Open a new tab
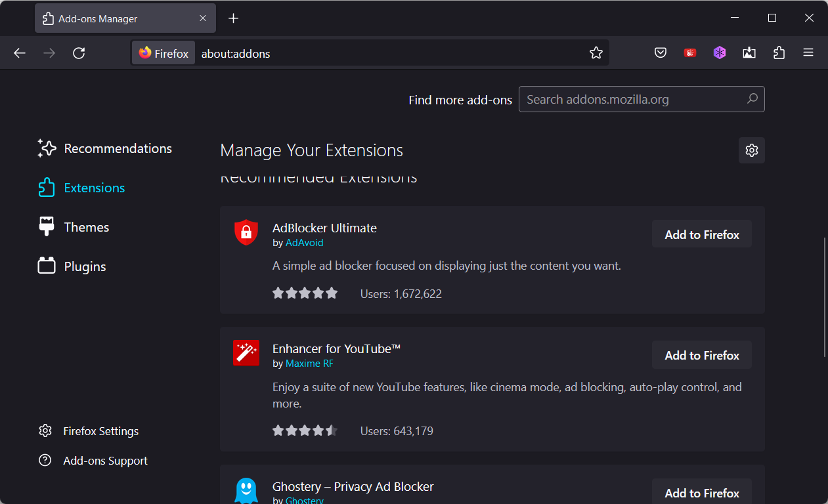 233,18
